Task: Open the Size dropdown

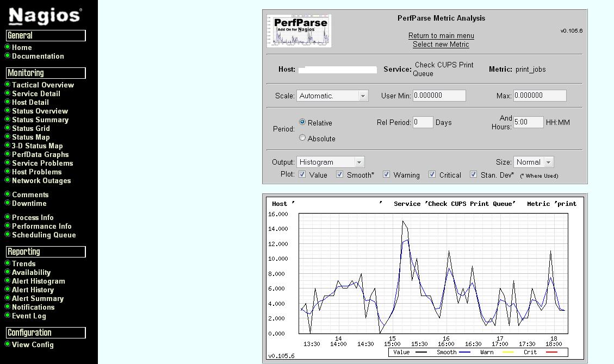Action: pos(534,162)
